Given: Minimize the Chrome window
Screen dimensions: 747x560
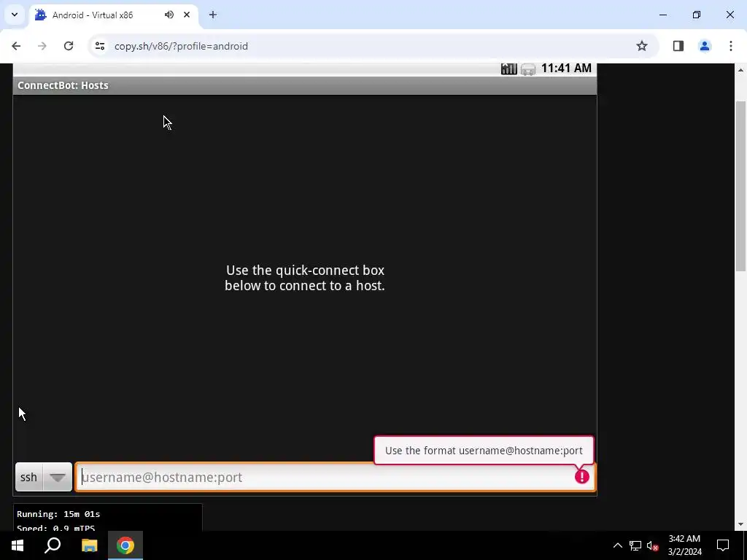Looking at the screenshot, I should click(662, 15).
